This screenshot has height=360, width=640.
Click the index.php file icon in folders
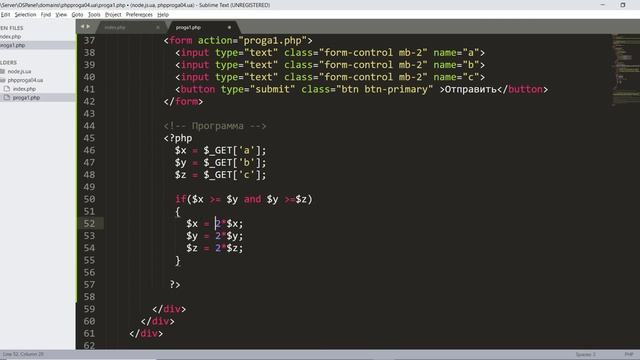[7, 89]
